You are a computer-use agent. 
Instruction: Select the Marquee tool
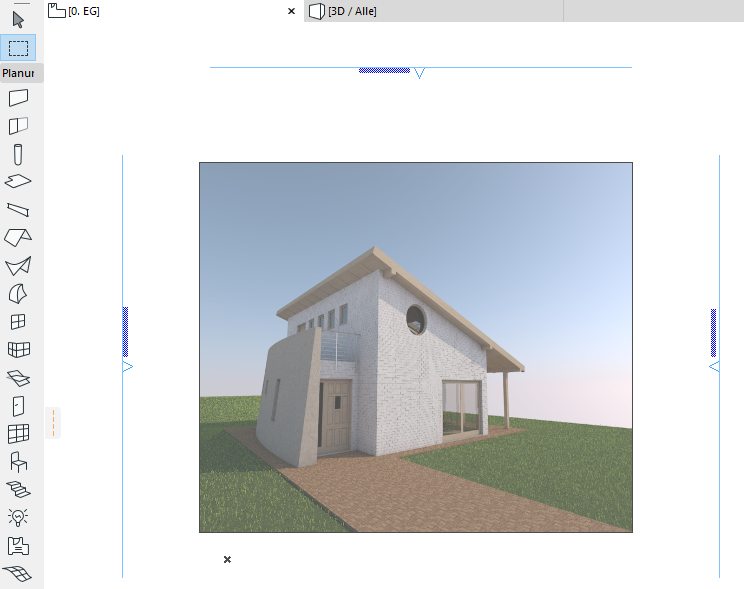click(x=18, y=48)
